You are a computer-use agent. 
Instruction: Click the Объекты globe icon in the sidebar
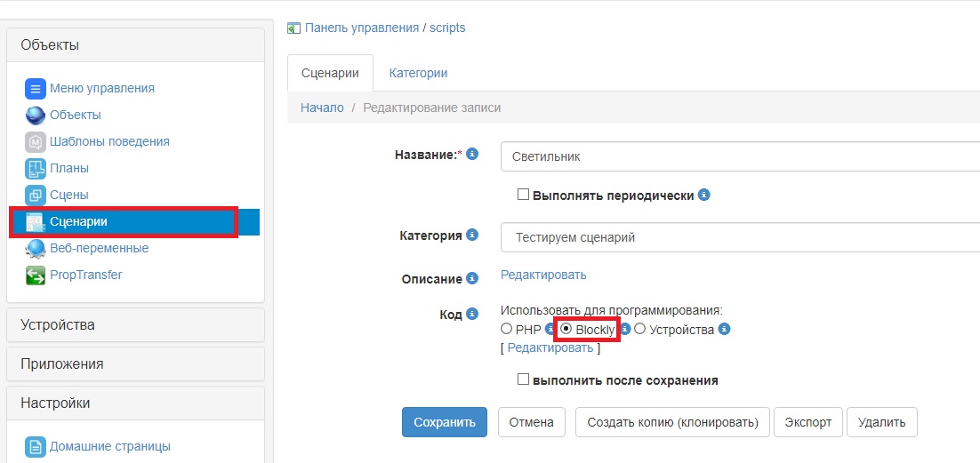pos(36,116)
